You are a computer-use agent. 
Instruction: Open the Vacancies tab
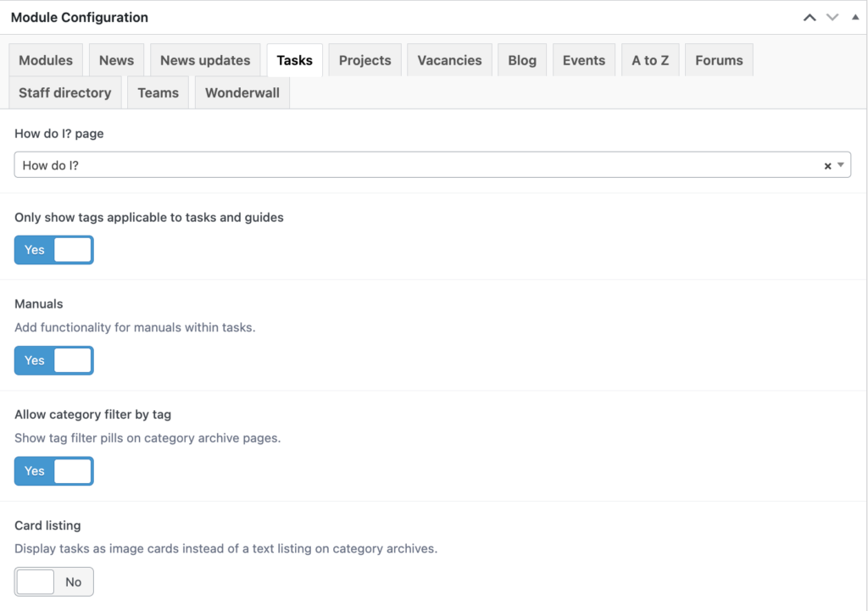coord(449,60)
